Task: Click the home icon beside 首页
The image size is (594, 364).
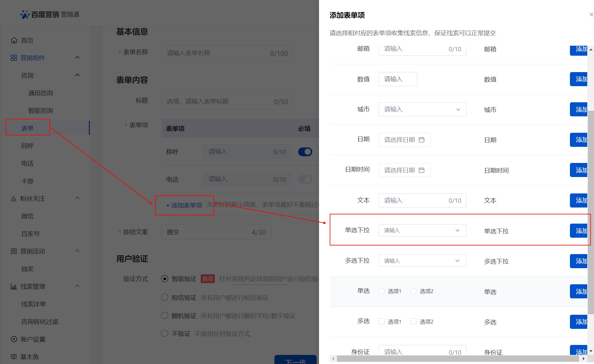Action: coord(14,40)
